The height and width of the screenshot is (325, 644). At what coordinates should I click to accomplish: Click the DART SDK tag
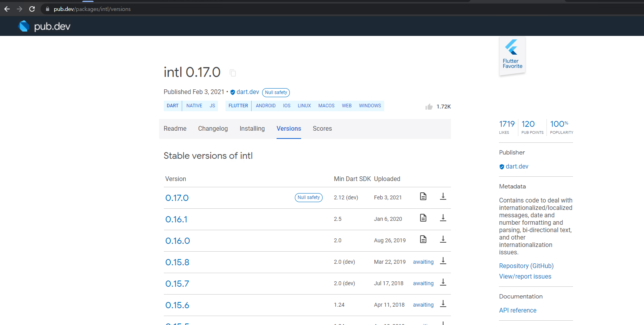click(172, 106)
